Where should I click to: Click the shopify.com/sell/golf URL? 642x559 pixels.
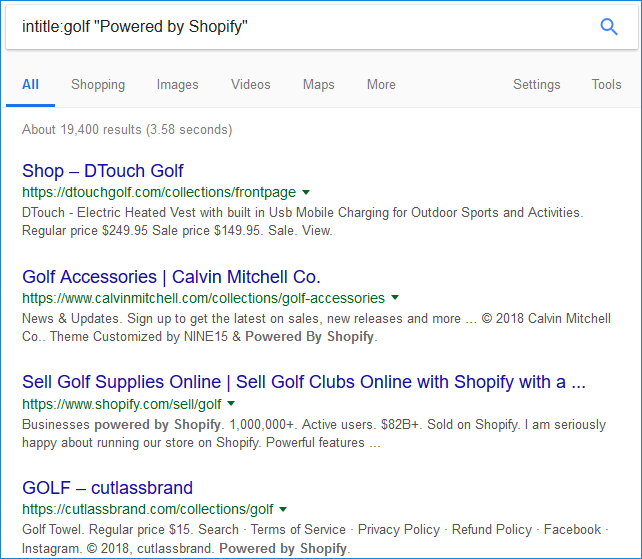[122, 404]
